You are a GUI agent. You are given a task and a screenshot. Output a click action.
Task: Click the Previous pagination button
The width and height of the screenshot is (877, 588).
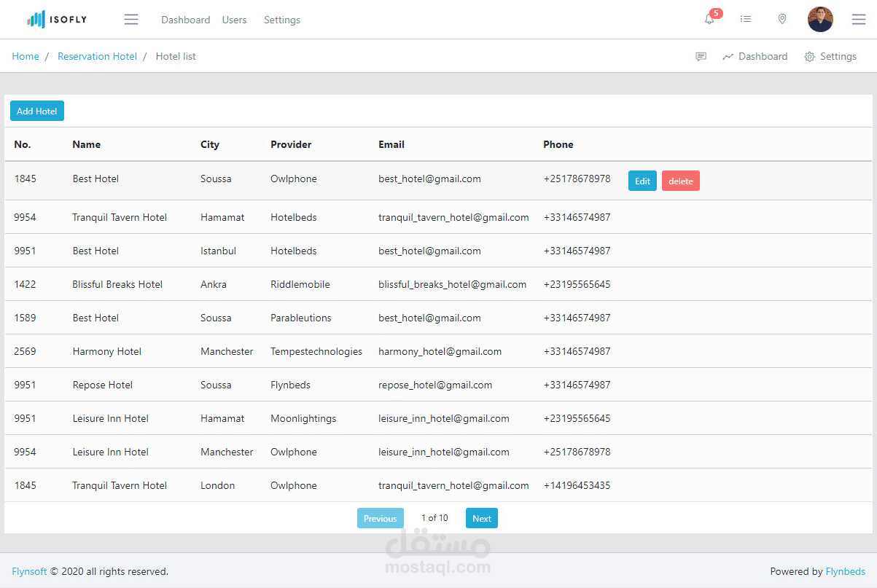click(x=380, y=518)
